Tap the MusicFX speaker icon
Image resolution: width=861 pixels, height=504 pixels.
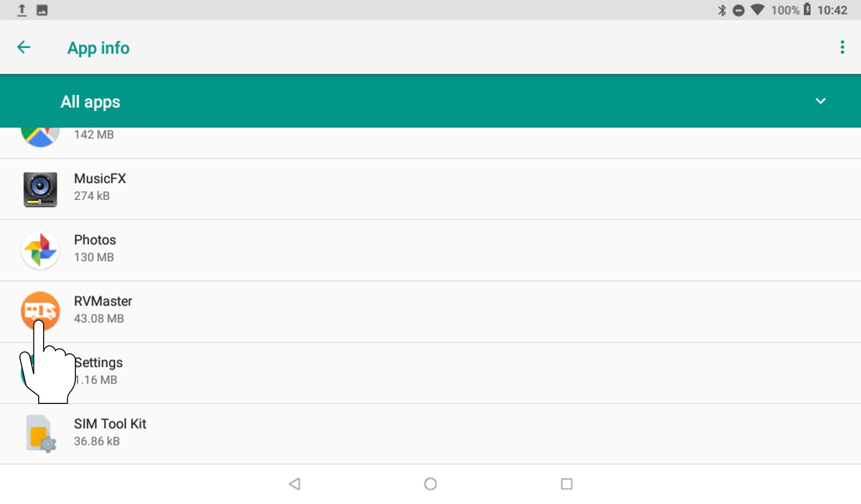pyautogui.click(x=40, y=189)
